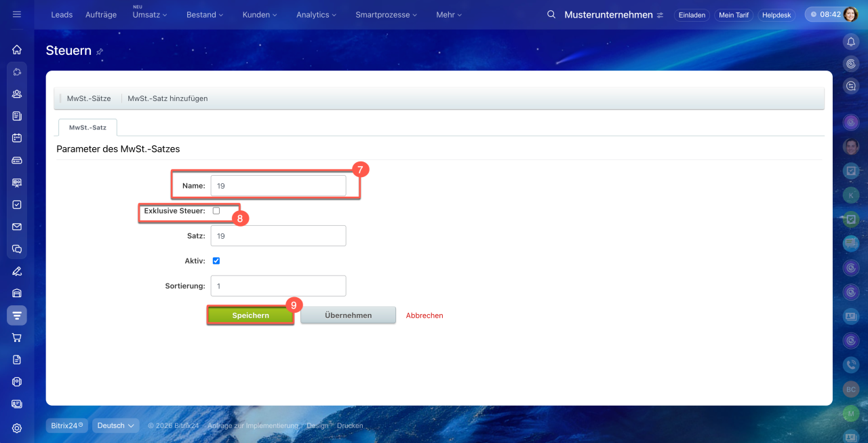Open the warehouse icon in sidebar
Viewport: 868px width, 443px height.
(17, 293)
